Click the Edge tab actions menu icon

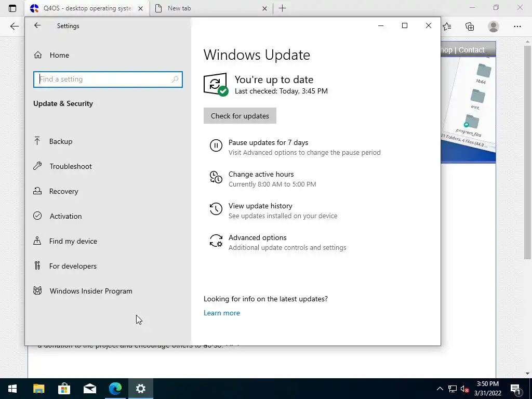point(12,8)
